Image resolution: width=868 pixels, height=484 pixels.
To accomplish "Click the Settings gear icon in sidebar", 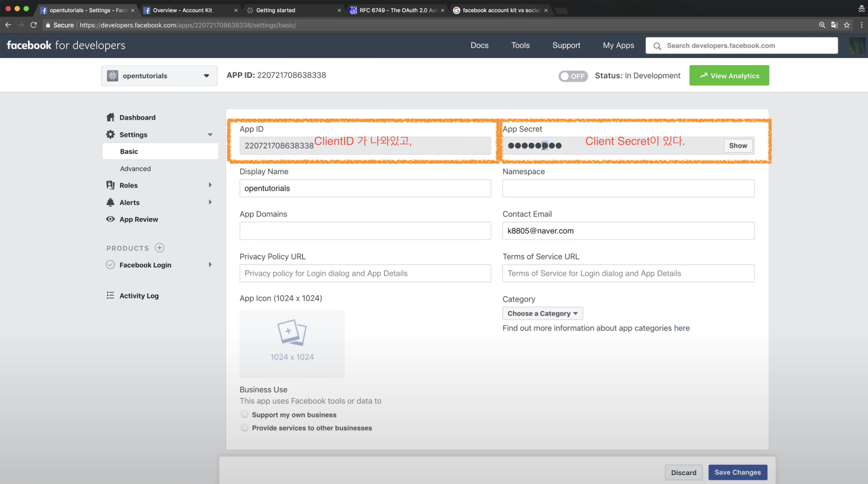I will (x=110, y=135).
